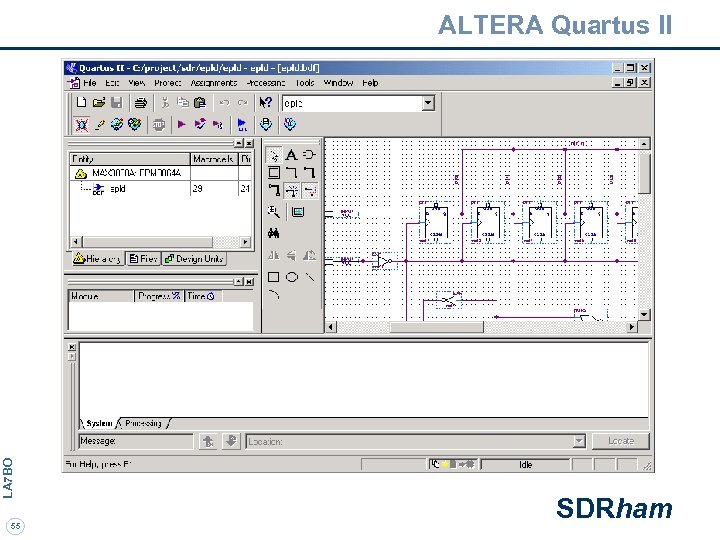This screenshot has height=540, width=720.
Task: Select the Oval drawing tool
Action: pyautogui.click(x=292, y=277)
